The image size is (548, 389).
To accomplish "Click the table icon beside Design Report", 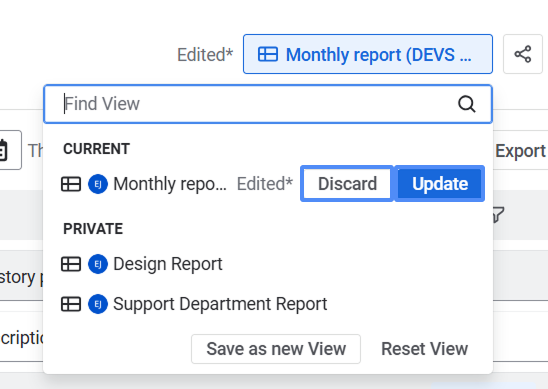I will (x=71, y=264).
